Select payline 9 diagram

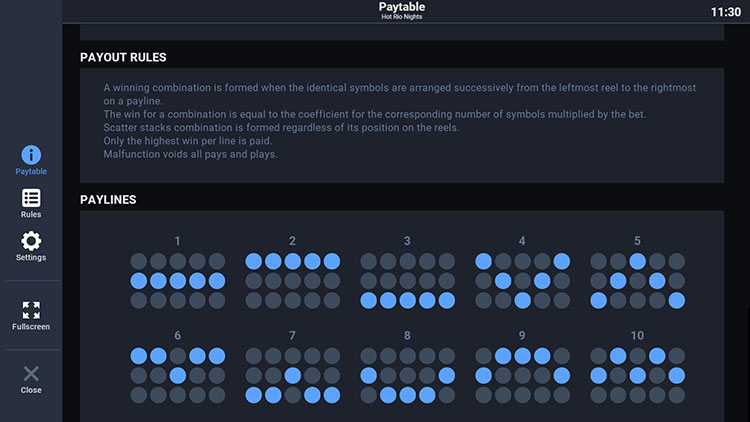pos(522,375)
